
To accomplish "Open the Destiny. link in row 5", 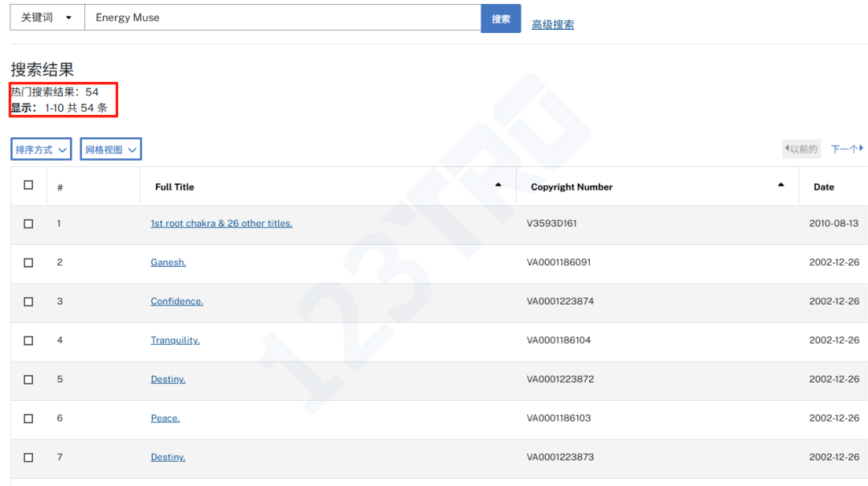I will tap(168, 379).
